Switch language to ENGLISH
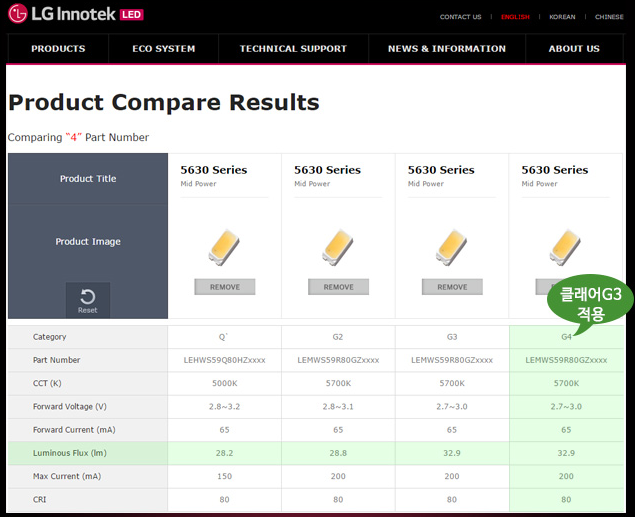The width and height of the screenshot is (635, 517). pos(515,17)
